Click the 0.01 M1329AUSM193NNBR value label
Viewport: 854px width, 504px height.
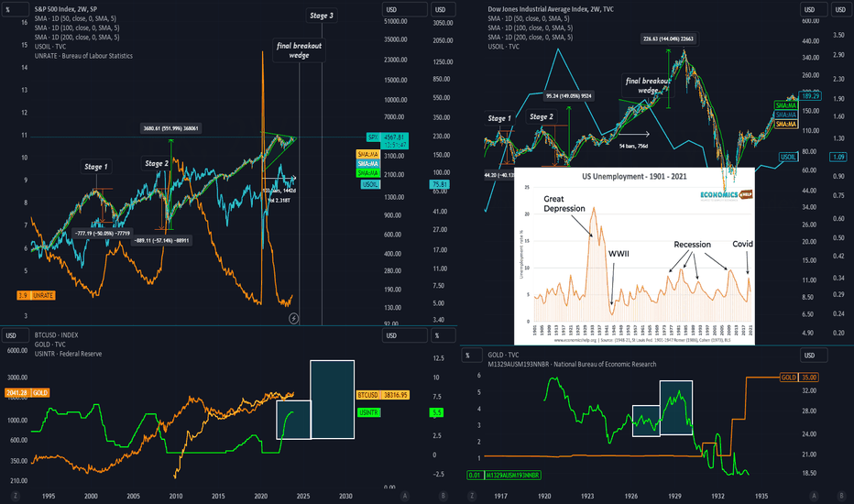pos(504,475)
